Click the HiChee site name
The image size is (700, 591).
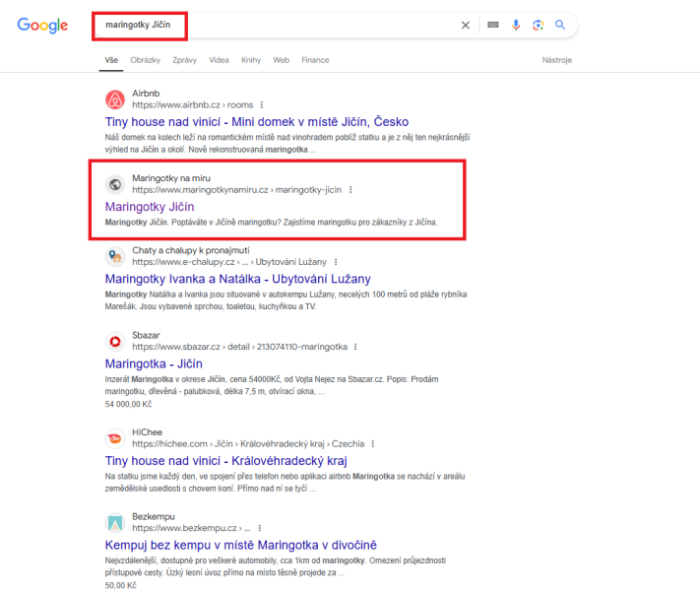147,432
